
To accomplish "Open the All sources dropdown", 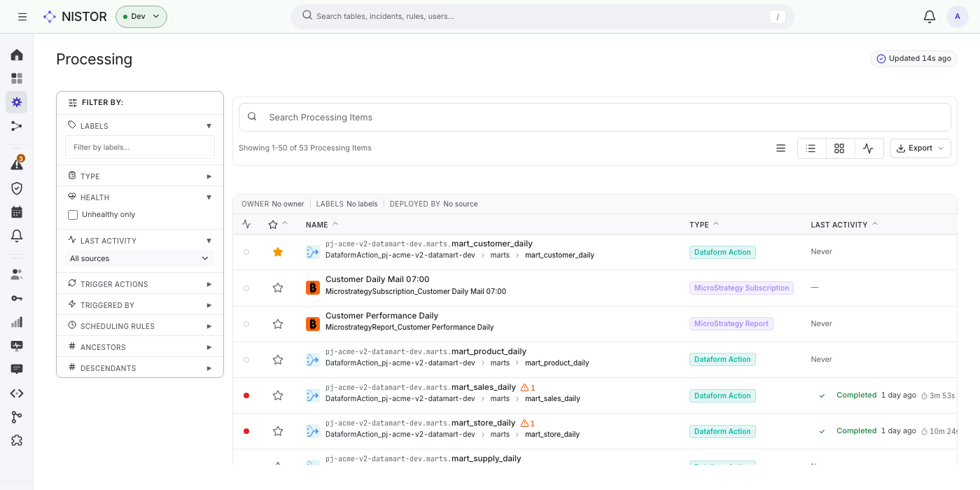I will (x=140, y=258).
